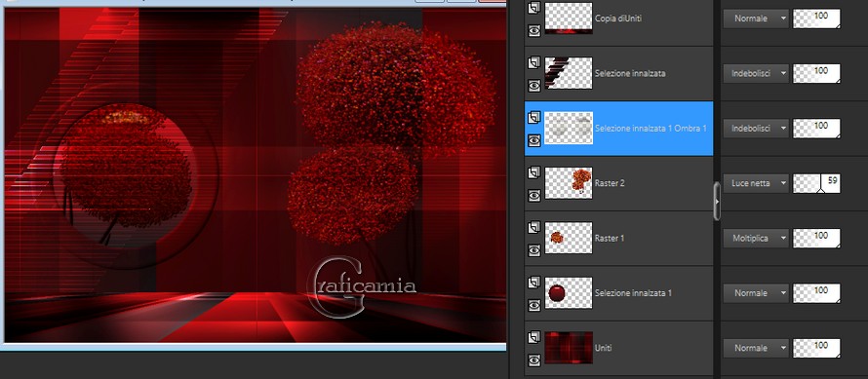
Task: Select layer named Raster 1
Action: [x=610, y=238]
